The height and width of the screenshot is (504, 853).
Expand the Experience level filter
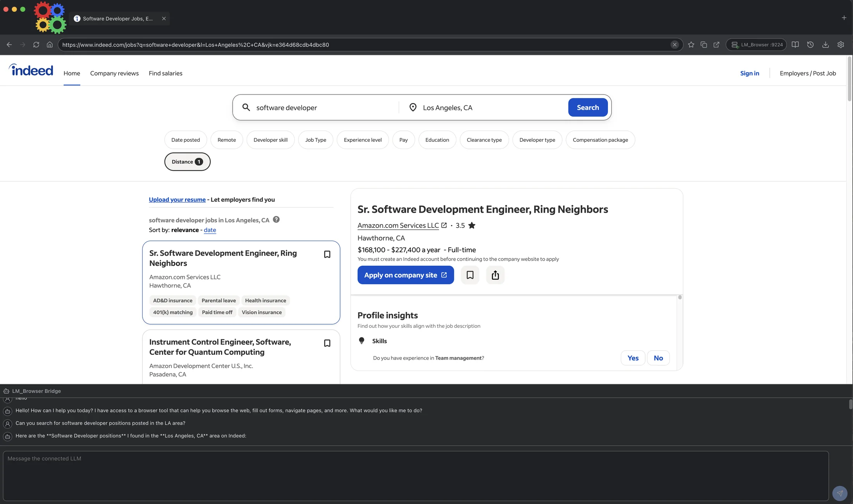pos(363,140)
